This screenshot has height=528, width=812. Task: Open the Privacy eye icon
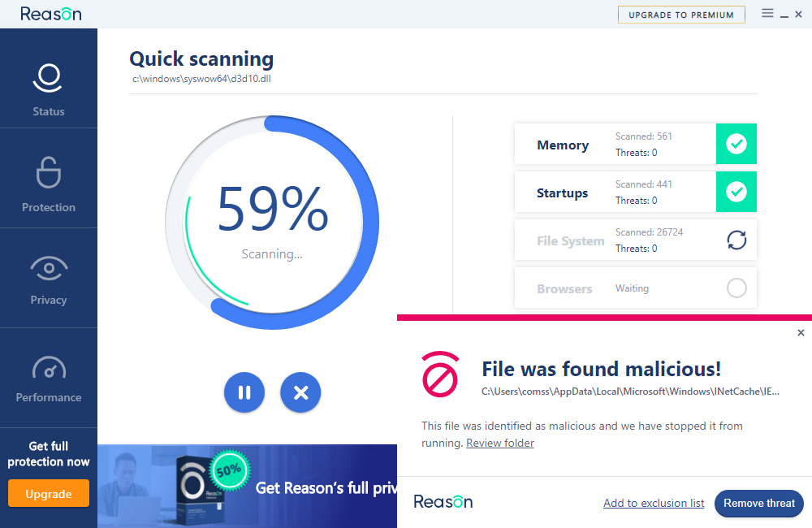pyautogui.click(x=49, y=268)
